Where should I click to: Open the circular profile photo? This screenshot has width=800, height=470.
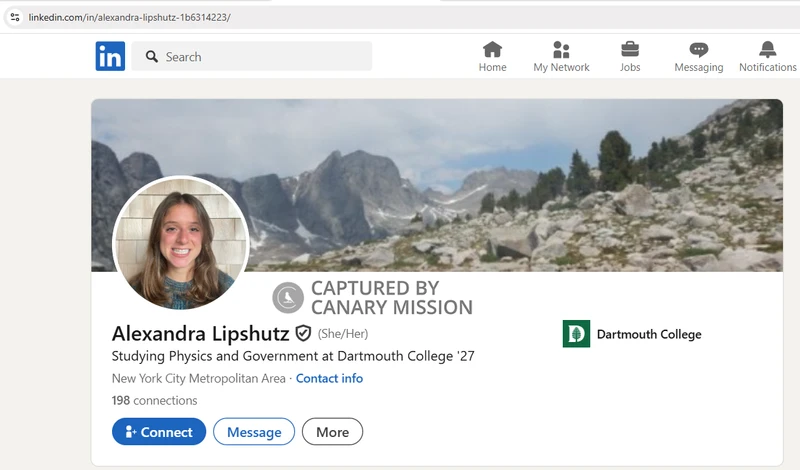[181, 242]
